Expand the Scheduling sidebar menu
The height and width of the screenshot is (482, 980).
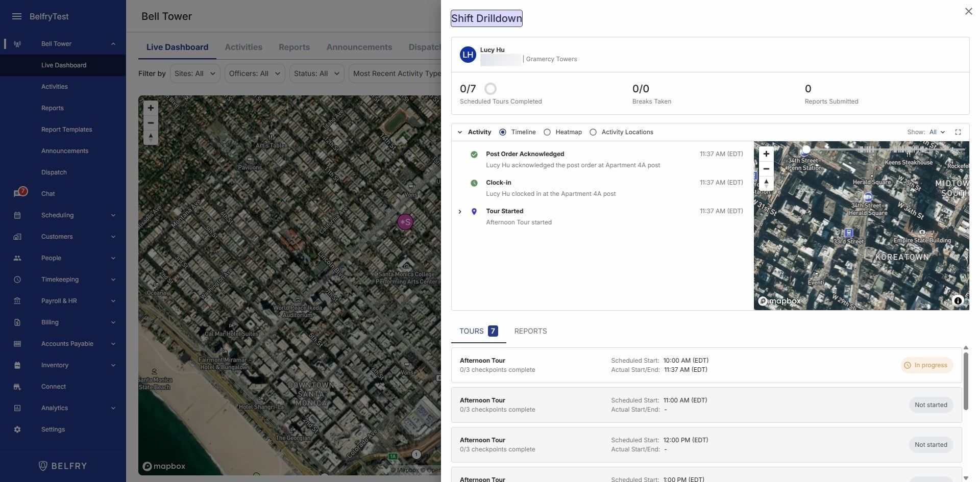[x=113, y=215]
